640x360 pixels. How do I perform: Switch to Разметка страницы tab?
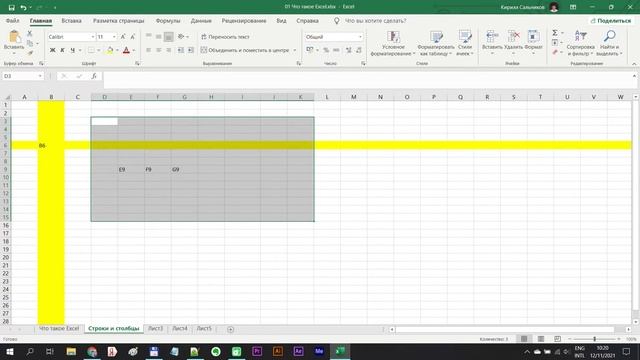click(118, 20)
